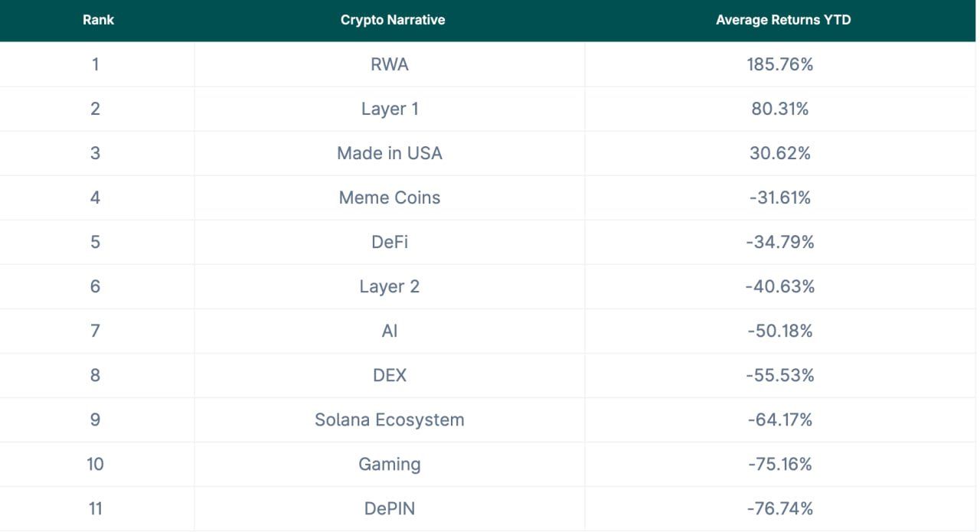Select the RWA narrative cell
Viewport: 980px width, 532px height.
390,64
